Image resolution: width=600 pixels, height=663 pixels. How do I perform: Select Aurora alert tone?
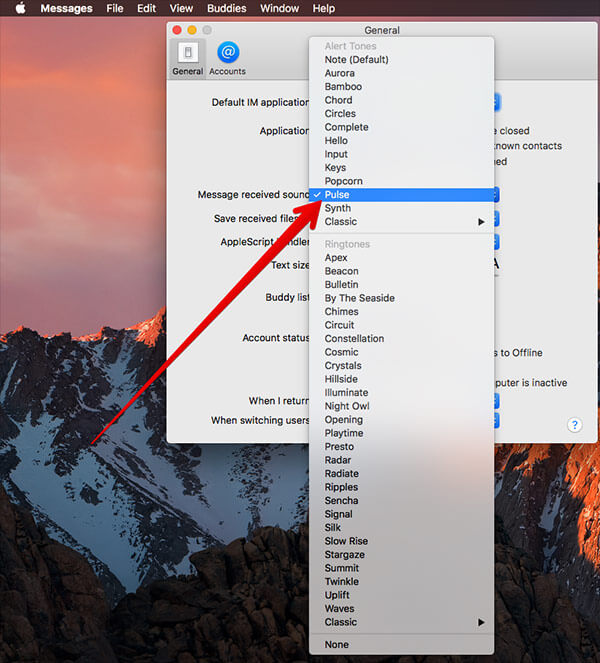[401, 73]
